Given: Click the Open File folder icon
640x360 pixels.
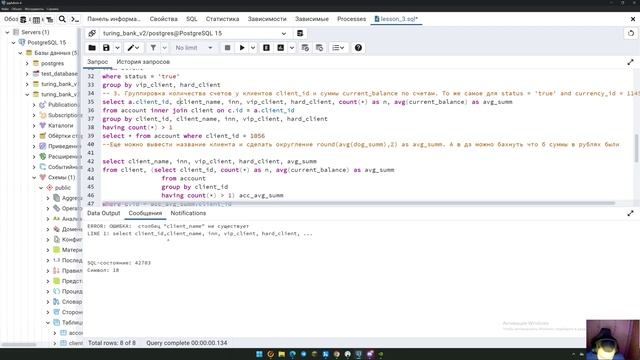Looking at the screenshot, I should (92, 48).
